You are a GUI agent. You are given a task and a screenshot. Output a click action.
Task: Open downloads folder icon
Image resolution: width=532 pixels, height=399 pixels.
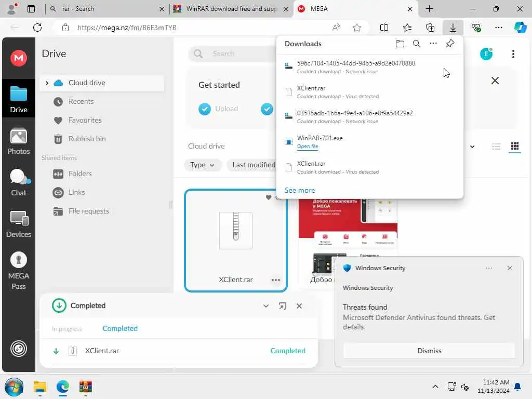400,44
